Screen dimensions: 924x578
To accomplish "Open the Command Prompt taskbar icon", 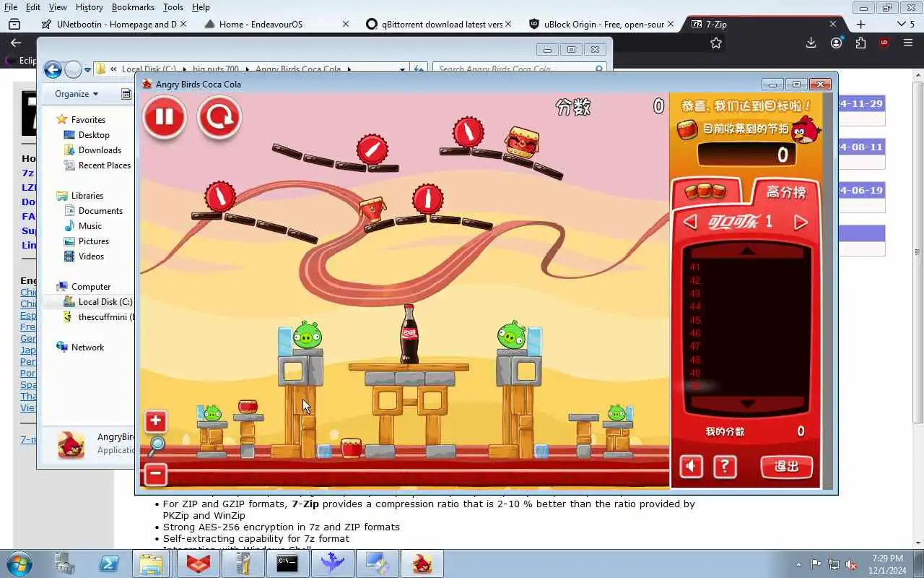I will point(287,564).
